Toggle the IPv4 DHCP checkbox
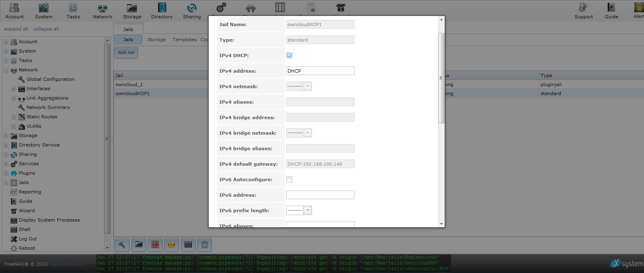The height and width of the screenshot is (273, 644). [x=289, y=55]
